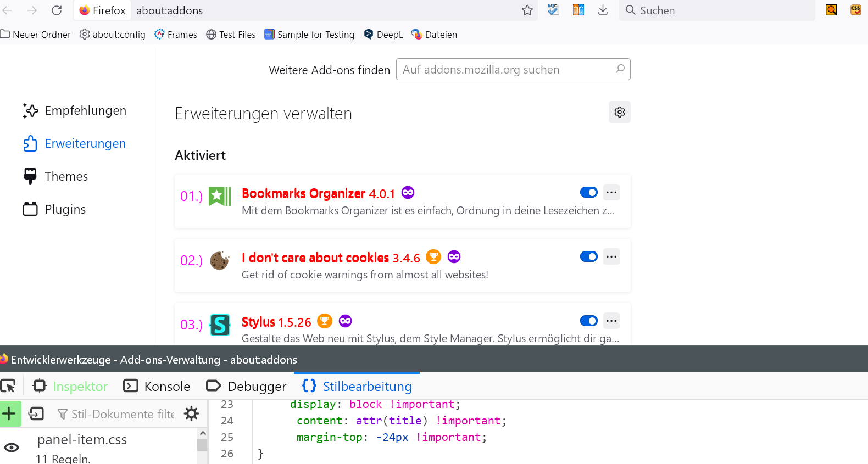Focus the addons.mozilla.org search field
The image size is (868, 464).
(507, 70)
